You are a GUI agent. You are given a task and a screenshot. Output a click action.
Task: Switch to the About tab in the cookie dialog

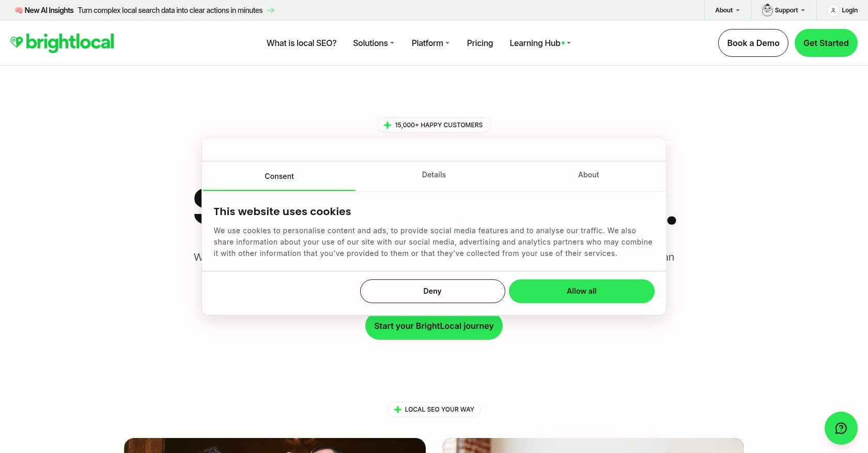(x=588, y=175)
